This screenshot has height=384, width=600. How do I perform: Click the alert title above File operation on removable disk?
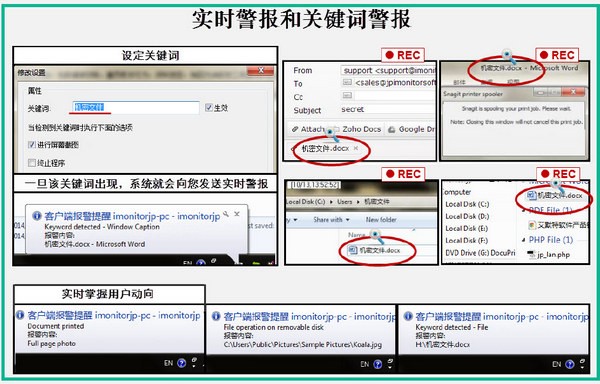pyautogui.click(x=310, y=316)
